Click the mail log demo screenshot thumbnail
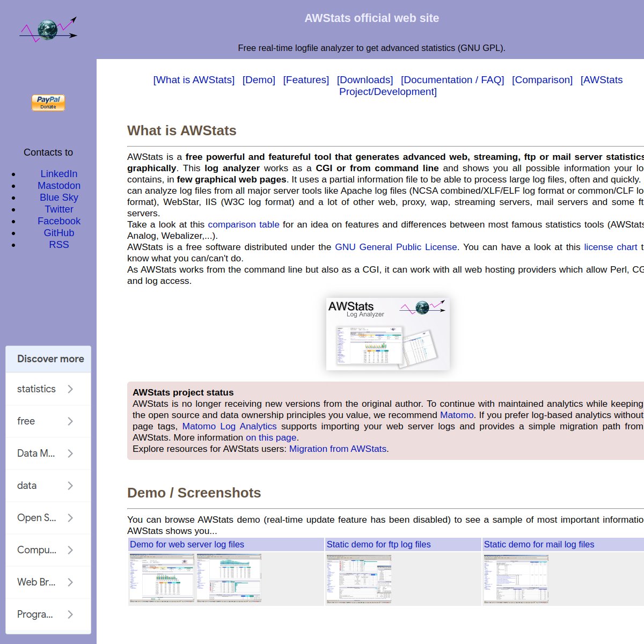Screen dimensions: 644x644 click(x=516, y=579)
